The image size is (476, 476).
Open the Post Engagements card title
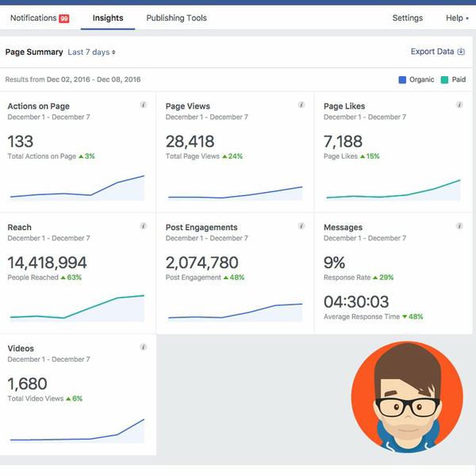tap(202, 228)
